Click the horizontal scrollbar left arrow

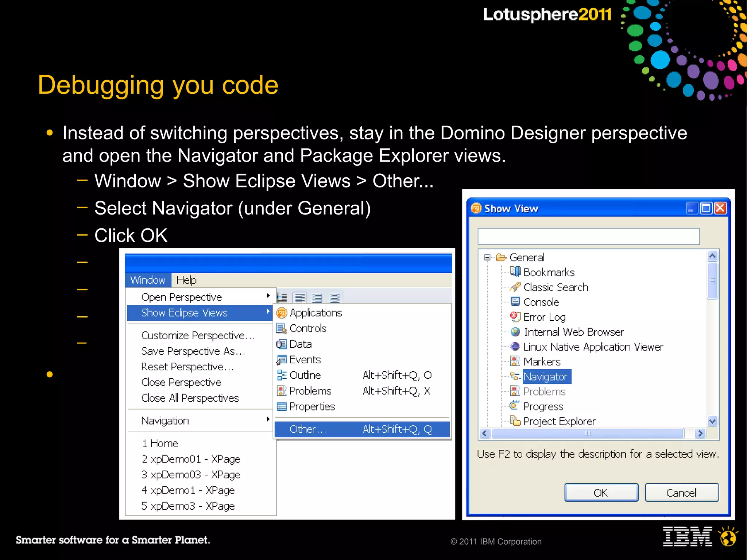485,433
